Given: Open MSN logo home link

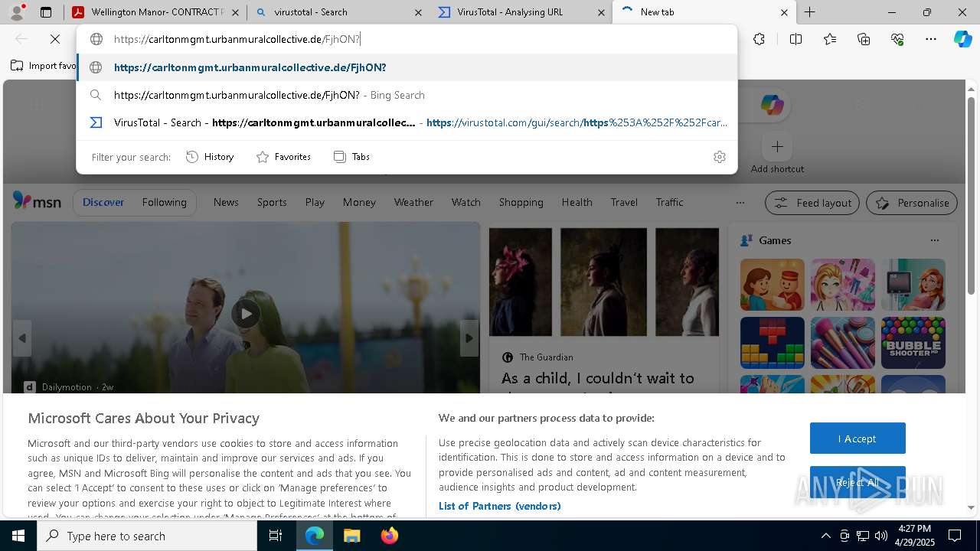Looking at the screenshot, I should 37,201.
